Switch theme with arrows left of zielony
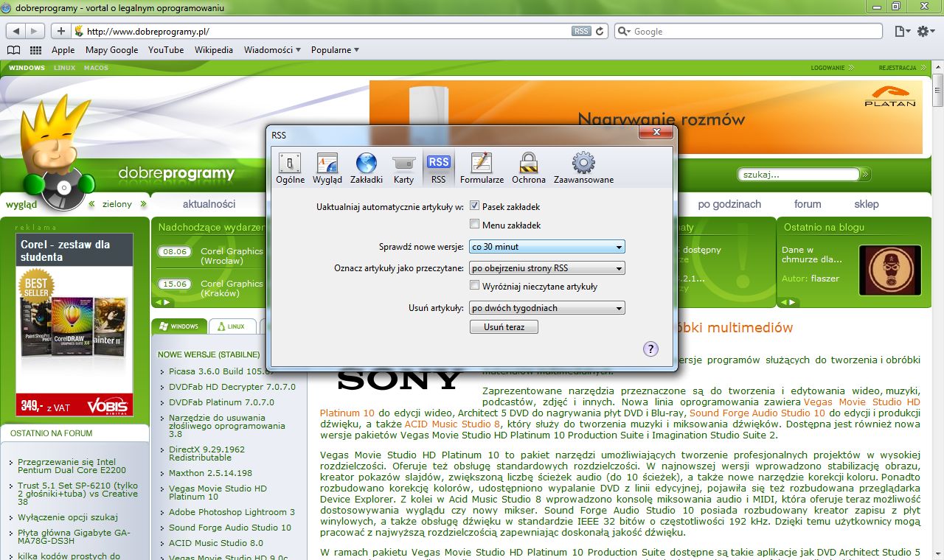This screenshot has height=560, width=944. coord(92,204)
